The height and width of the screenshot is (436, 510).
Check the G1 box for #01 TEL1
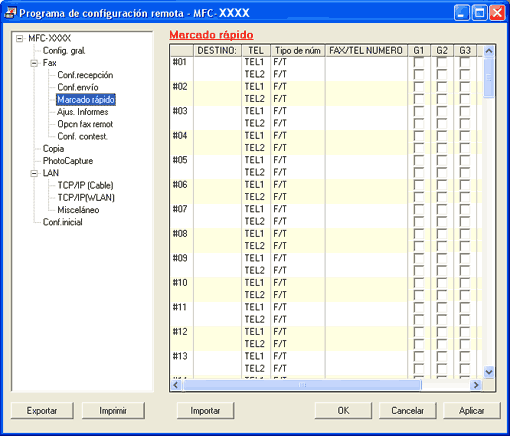pos(419,62)
